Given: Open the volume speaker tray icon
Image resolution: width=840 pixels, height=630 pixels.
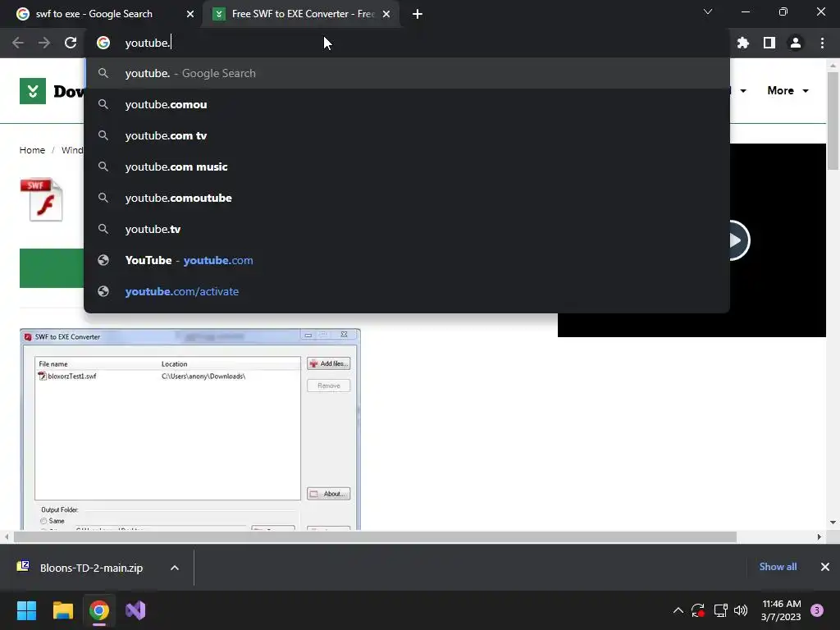Looking at the screenshot, I should pos(741,610).
